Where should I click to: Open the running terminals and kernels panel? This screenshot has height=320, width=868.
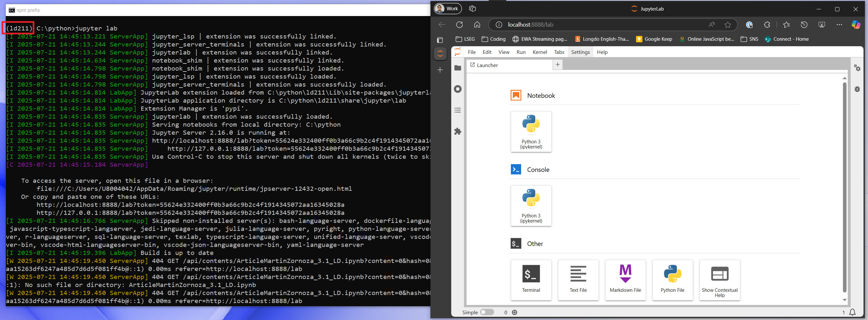[458, 88]
